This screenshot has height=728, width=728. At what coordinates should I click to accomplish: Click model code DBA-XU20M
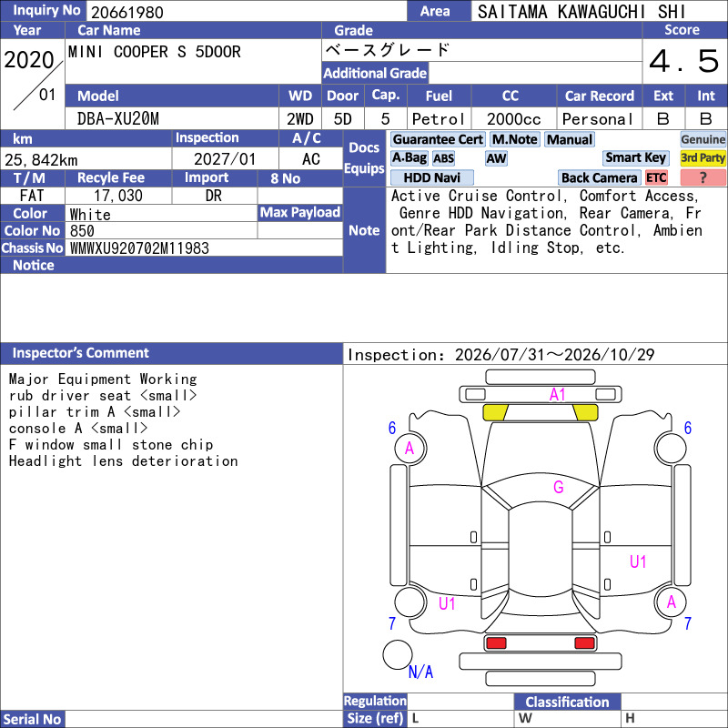click(118, 119)
